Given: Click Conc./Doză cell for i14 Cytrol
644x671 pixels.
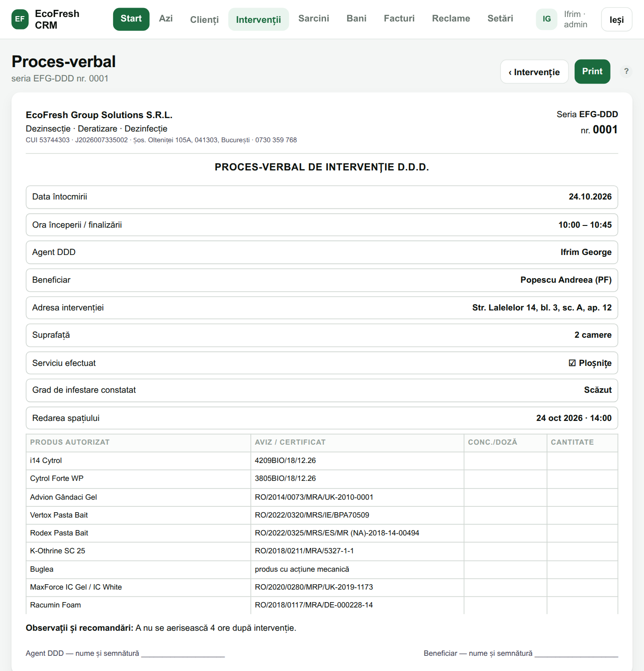Looking at the screenshot, I should 505,461.
